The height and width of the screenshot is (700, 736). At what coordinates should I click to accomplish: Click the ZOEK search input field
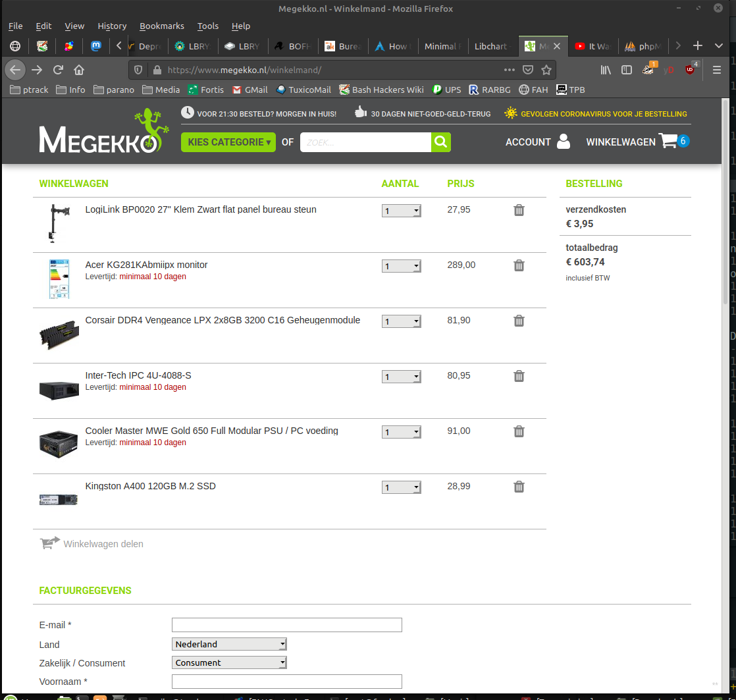click(365, 142)
